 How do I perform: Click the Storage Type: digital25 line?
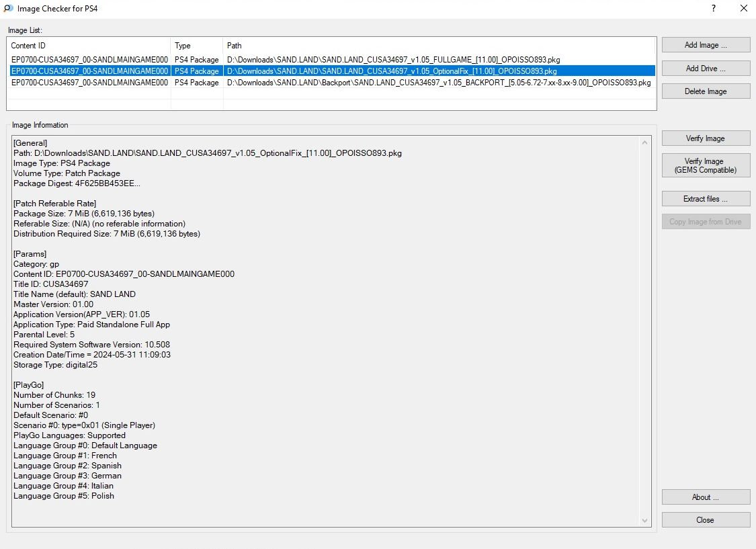[55, 365]
